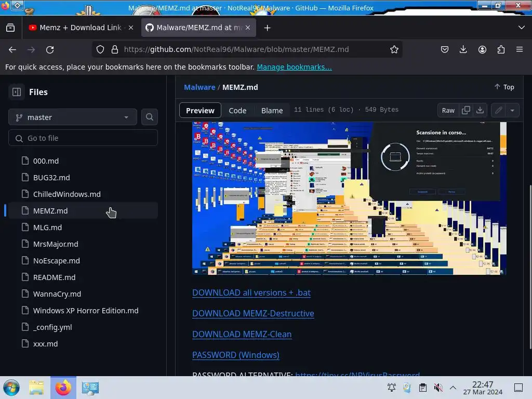Open the extensions puzzle icon
The image size is (532, 399).
pyautogui.click(x=501, y=49)
